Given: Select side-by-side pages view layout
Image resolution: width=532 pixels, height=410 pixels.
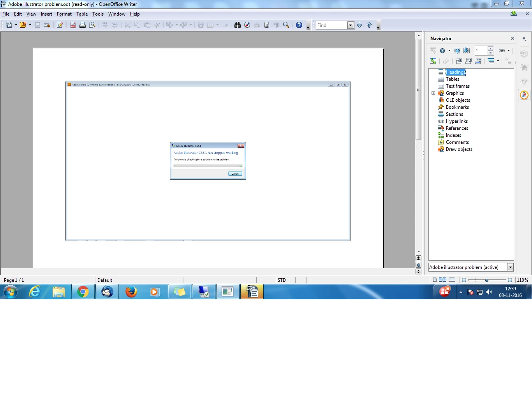Looking at the screenshot, I should [x=442, y=280].
